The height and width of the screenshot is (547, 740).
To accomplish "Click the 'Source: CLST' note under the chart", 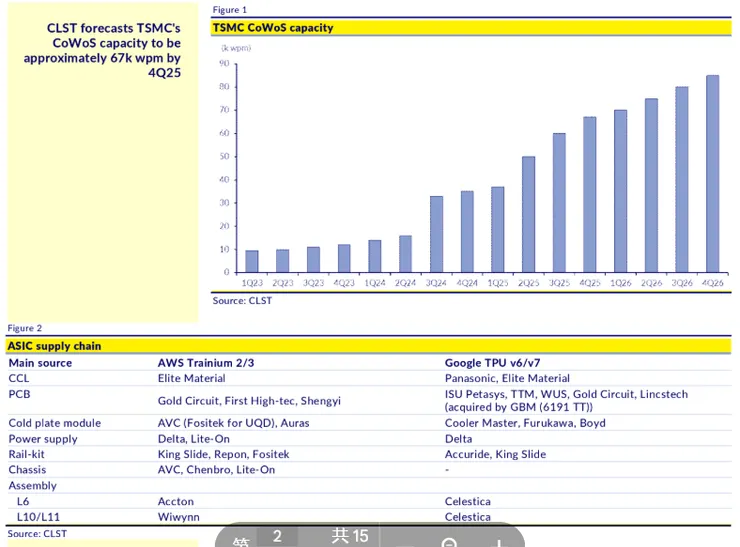I will click(242, 301).
